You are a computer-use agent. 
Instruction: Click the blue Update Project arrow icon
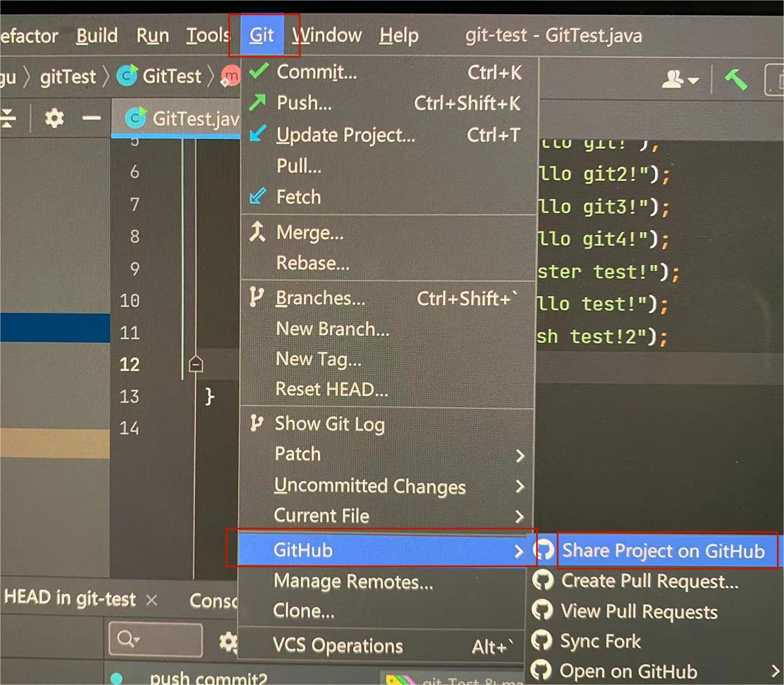point(258,134)
